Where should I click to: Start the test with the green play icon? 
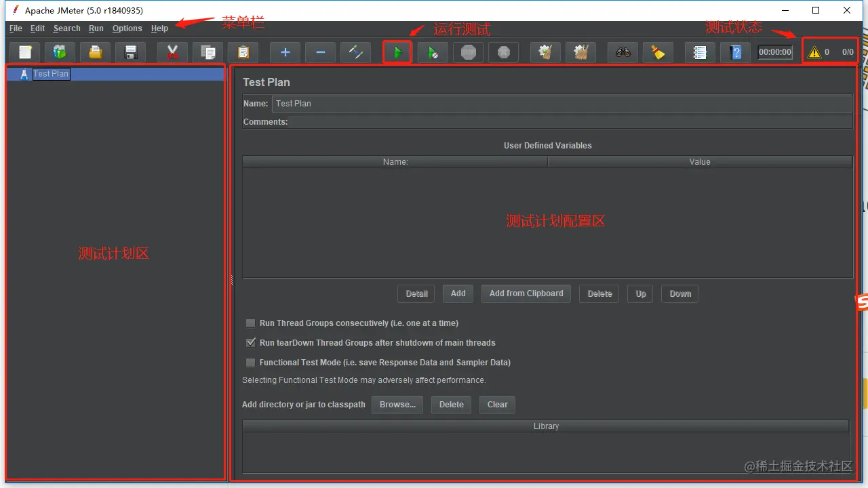[397, 52]
